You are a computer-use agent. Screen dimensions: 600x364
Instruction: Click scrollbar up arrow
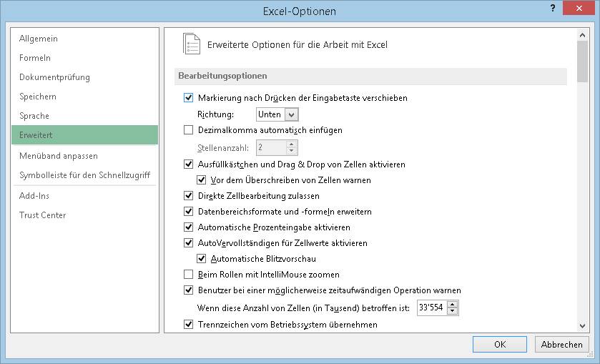(582, 35)
